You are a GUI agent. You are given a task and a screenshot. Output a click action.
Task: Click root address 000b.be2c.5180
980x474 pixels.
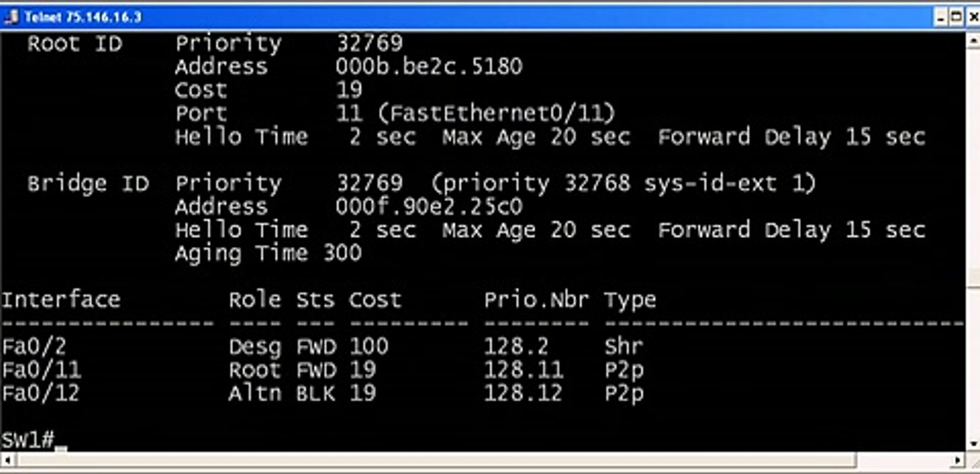click(428, 66)
